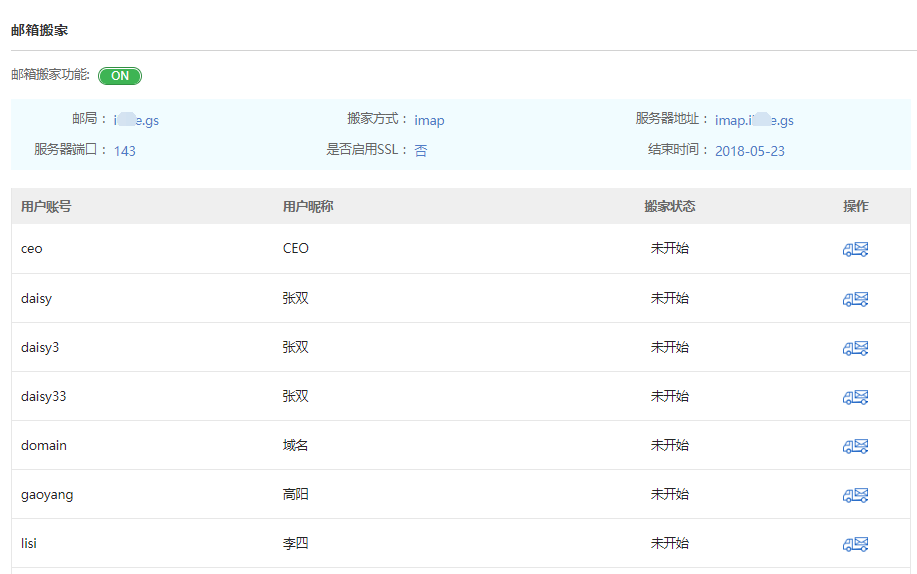Click the imap server address link

754,120
